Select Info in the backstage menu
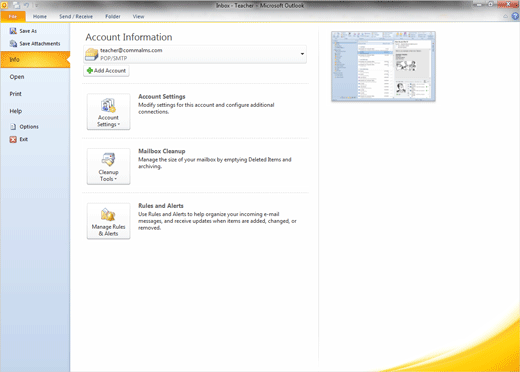 [x=35, y=59]
